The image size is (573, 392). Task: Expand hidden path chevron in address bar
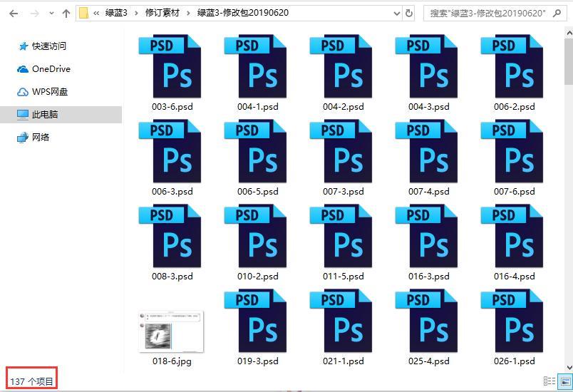(x=96, y=13)
